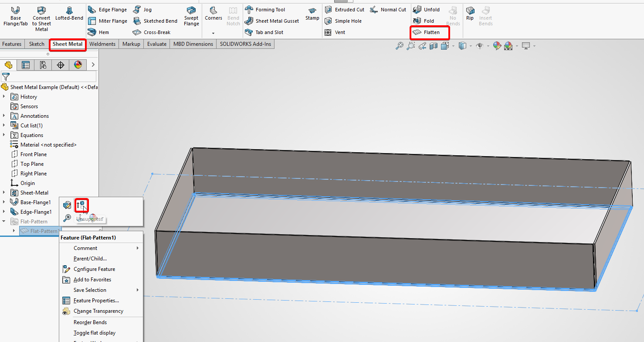Open the Swept Flange tool

pyautogui.click(x=191, y=17)
